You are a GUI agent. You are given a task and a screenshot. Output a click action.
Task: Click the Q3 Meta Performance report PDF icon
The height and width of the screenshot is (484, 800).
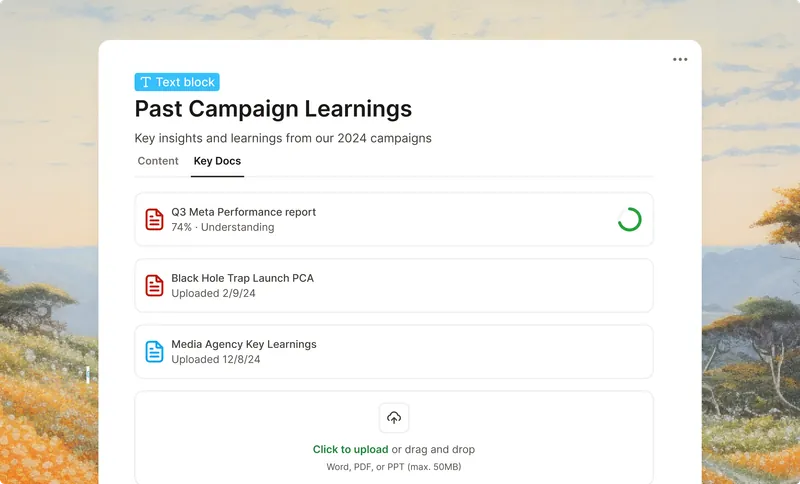click(154, 220)
